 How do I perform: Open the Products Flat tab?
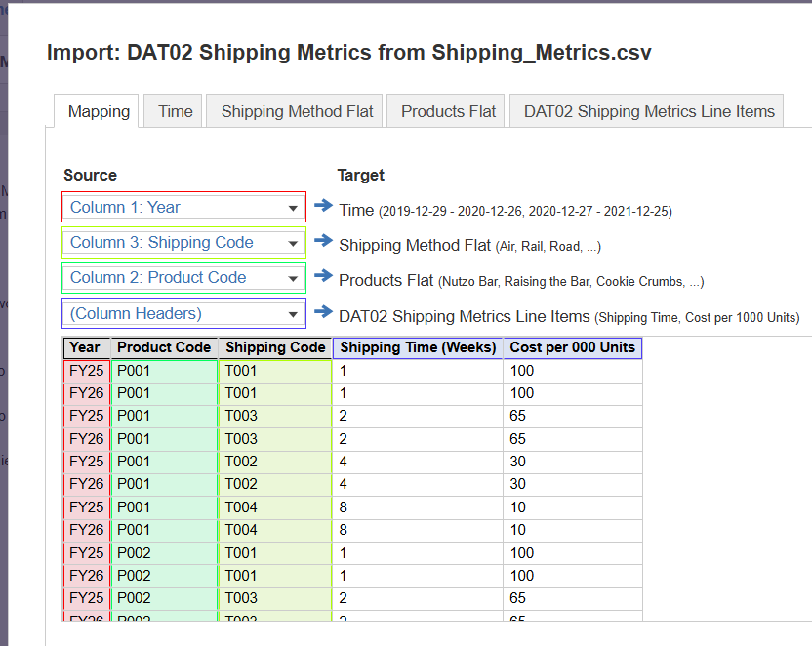tap(445, 111)
